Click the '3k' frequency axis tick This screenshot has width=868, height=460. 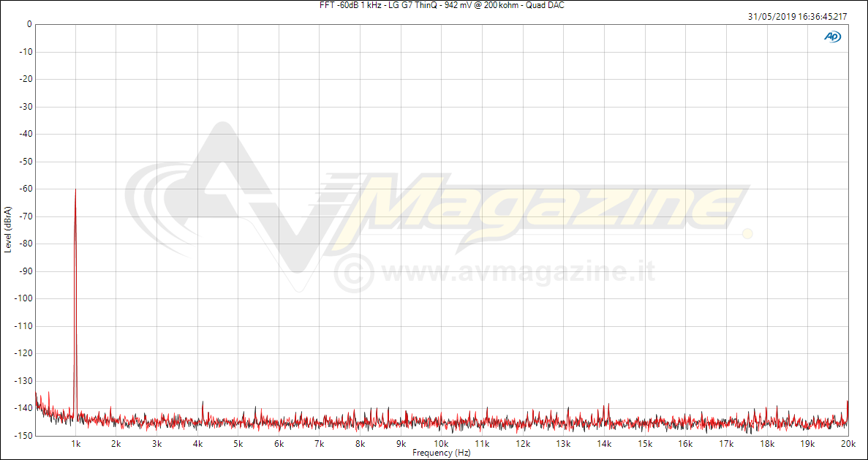pos(157,444)
